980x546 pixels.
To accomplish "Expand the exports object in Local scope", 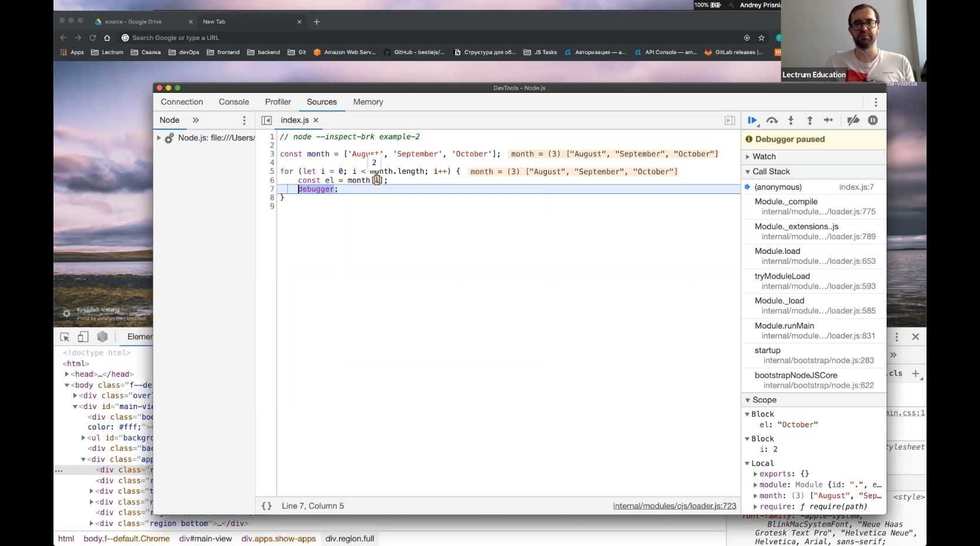I will click(x=756, y=474).
